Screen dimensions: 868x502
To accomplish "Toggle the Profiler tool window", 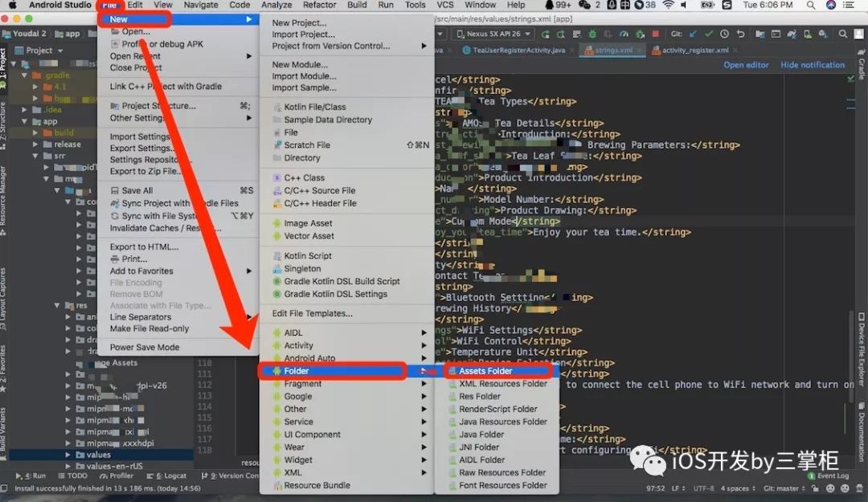I will coord(117,476).
